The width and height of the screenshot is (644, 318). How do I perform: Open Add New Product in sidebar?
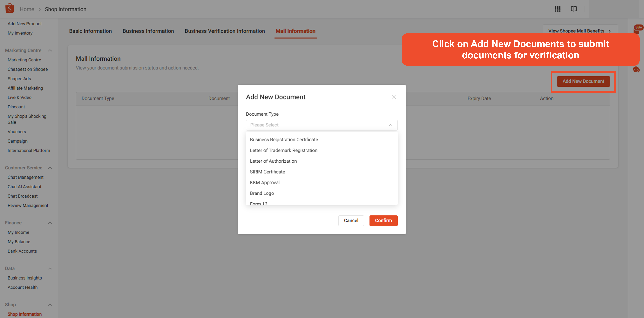24,24
